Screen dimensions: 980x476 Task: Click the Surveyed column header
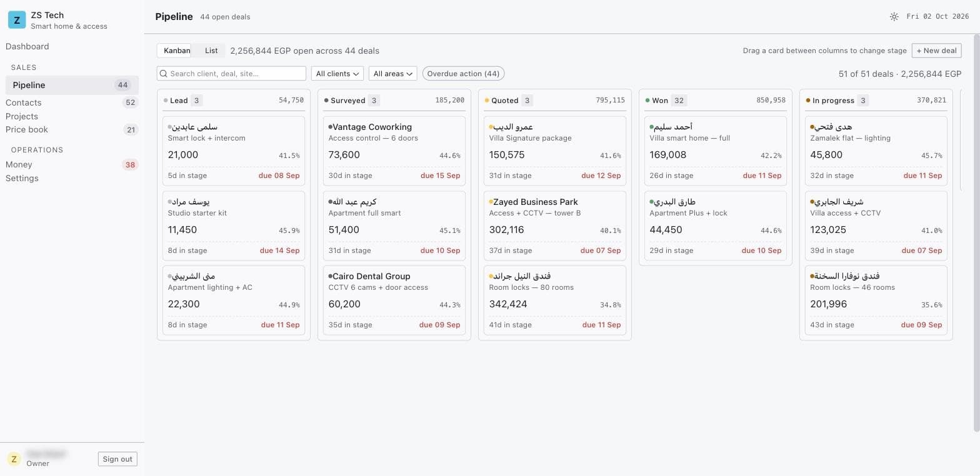pyautogui.click(x=394, y=101)
